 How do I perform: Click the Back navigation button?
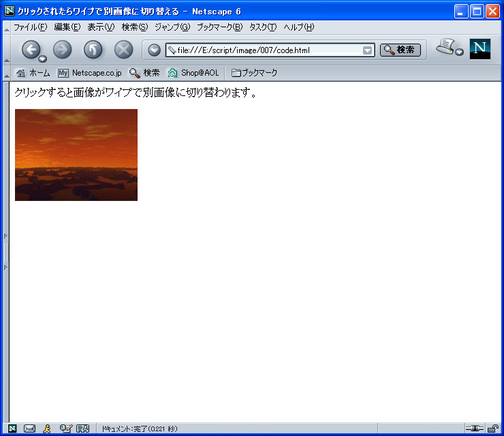[x=31, y=50]
